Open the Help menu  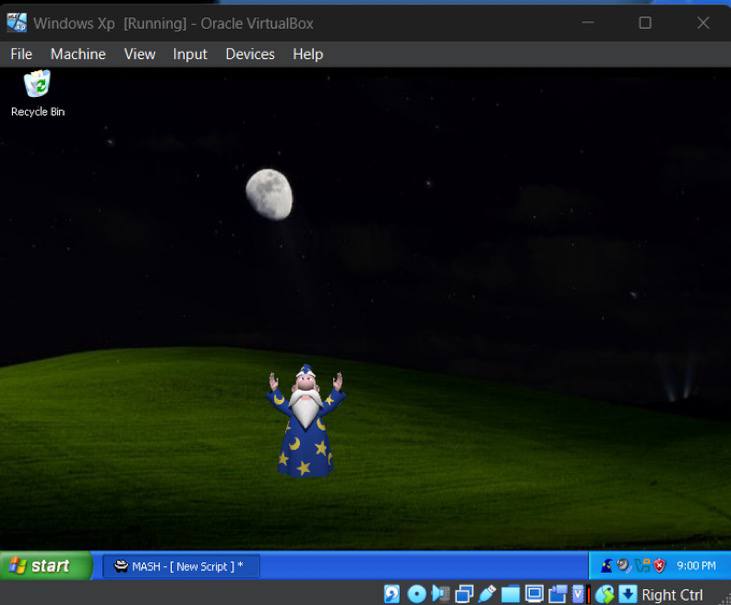tap(308, 54)
